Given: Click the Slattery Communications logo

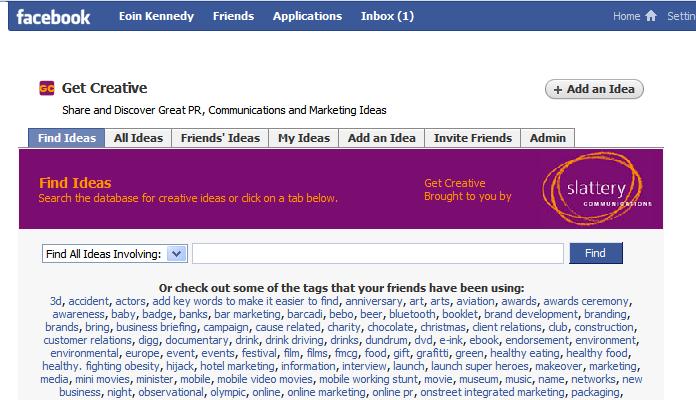Looking at the screenshot, I should tap(595, 189).
